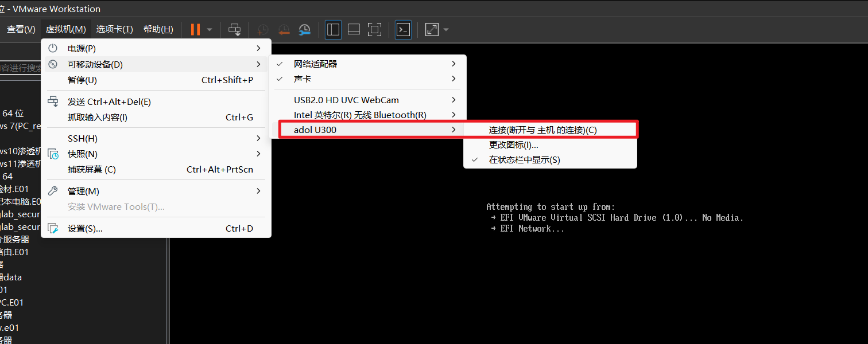The image size is (868, 344).
Task: Open 设置(S)... from the menu
Action: 156,229
